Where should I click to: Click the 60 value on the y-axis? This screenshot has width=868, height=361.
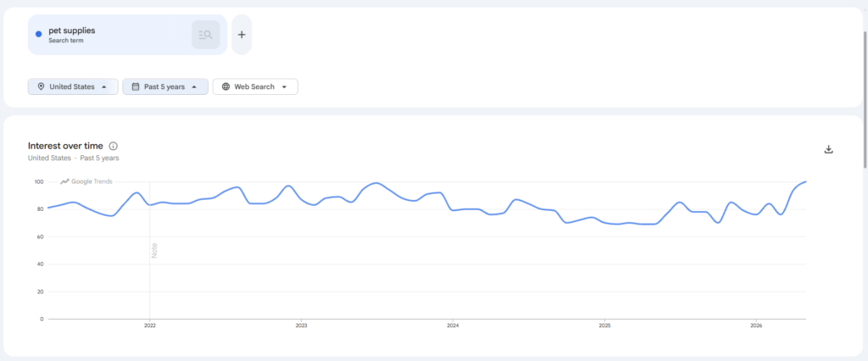41,236
